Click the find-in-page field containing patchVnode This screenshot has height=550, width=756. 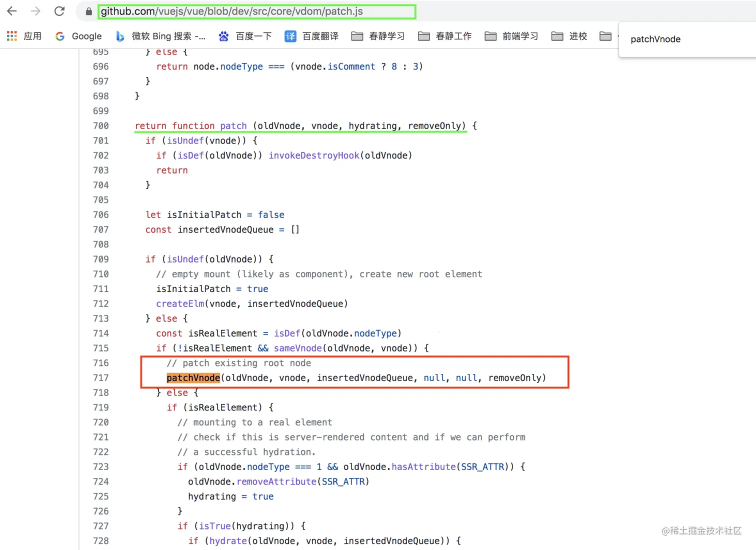(x=687, y=39)
